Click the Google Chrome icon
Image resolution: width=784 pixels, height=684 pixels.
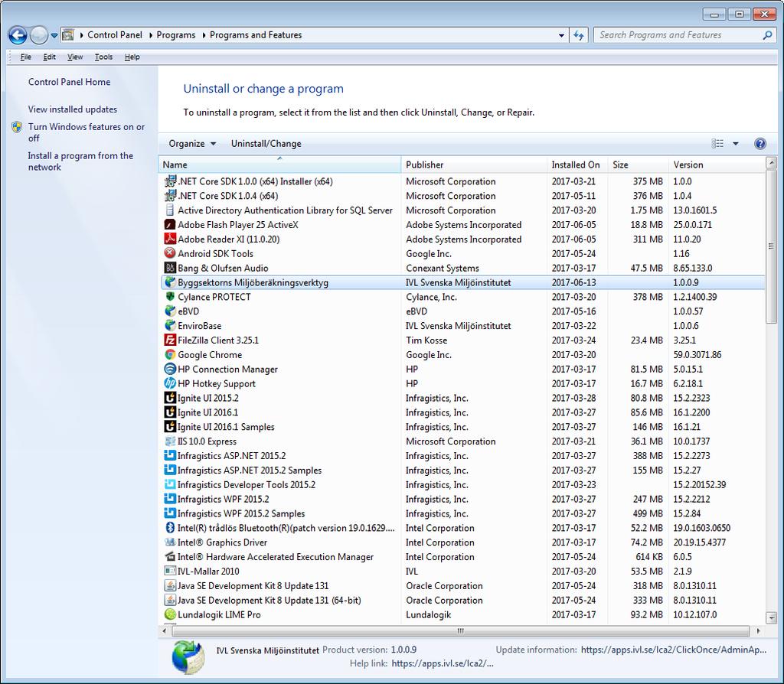pos(170,355)
